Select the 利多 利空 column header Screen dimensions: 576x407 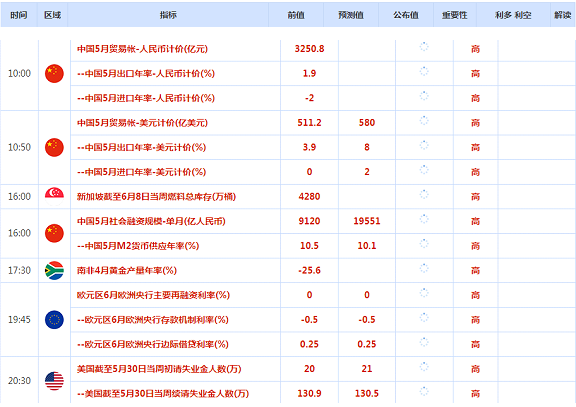pyautogui.click(x=513, y=15)
